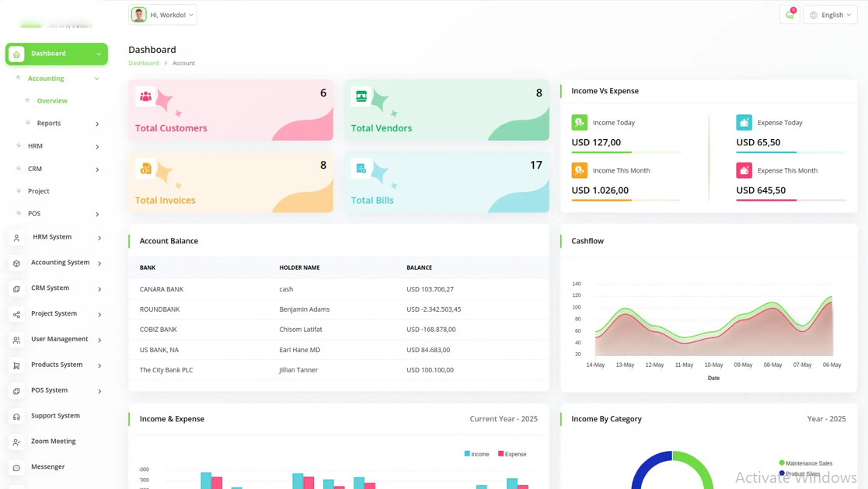Open the English language dropdown
The height and width of the screenshot is (489, 868).
(830, 14)
